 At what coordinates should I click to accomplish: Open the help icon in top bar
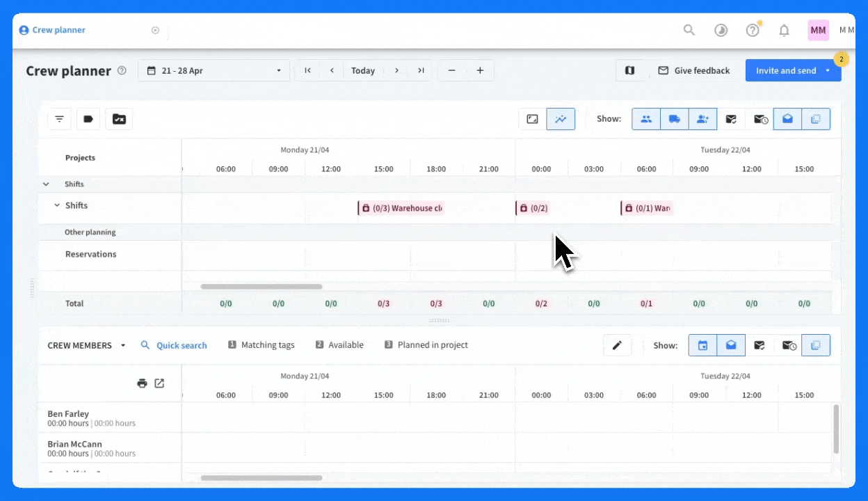point(753,30)
